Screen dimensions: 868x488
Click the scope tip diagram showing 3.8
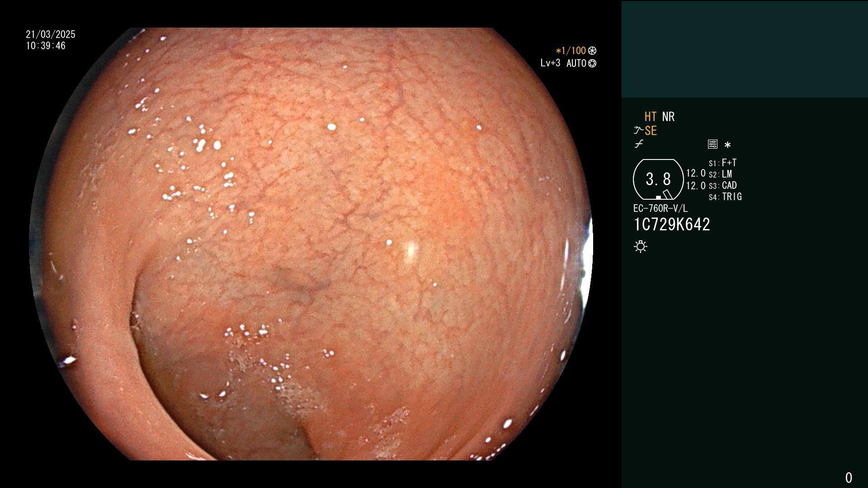tap(658, 179)
